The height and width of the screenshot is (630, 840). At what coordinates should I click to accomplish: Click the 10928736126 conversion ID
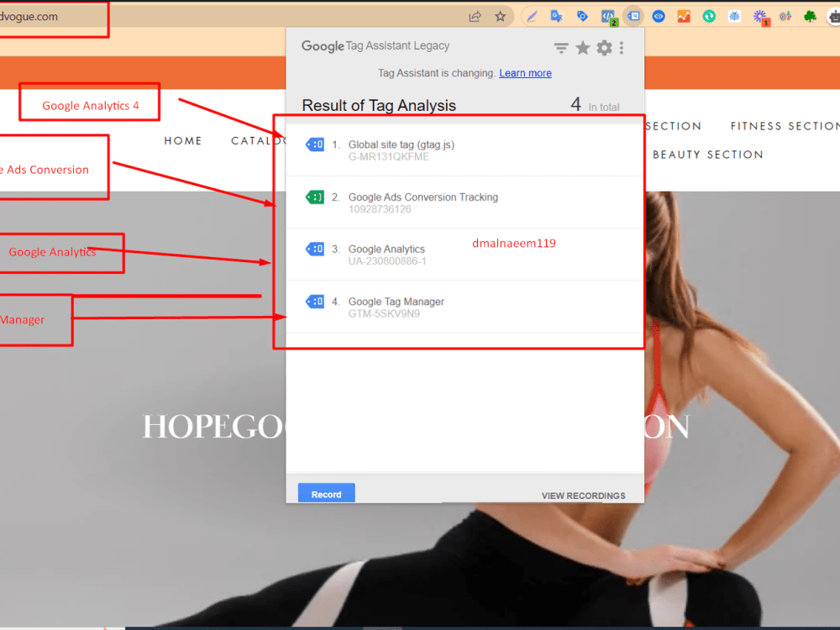380,209
